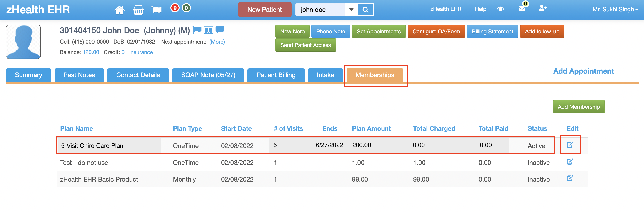Open the Intake tab

(325, 75)
